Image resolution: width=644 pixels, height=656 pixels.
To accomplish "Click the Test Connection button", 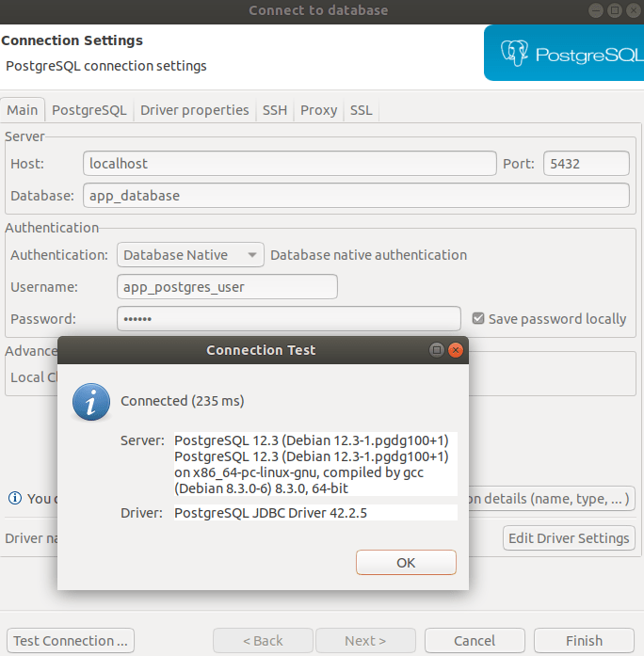I will point(71,641).
